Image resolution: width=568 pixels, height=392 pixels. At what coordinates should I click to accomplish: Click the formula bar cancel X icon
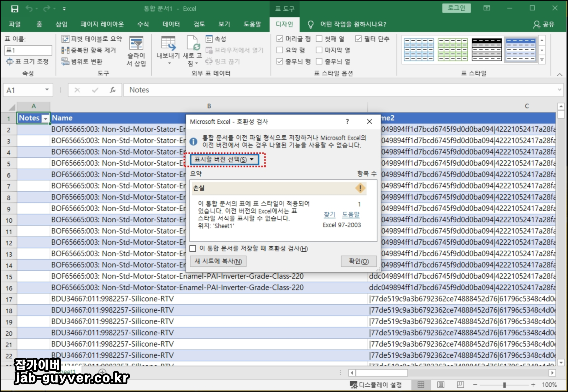77,90
